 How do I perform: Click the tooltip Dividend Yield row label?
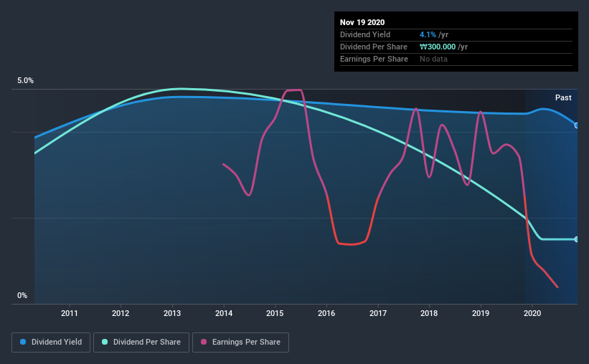pyautogui.click(x=365, y=34)
